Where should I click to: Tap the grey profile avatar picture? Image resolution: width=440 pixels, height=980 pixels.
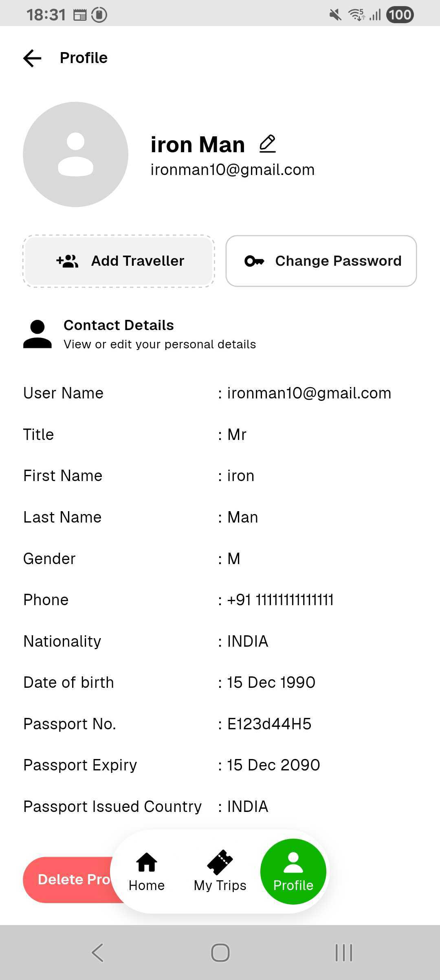click(76, 154)
